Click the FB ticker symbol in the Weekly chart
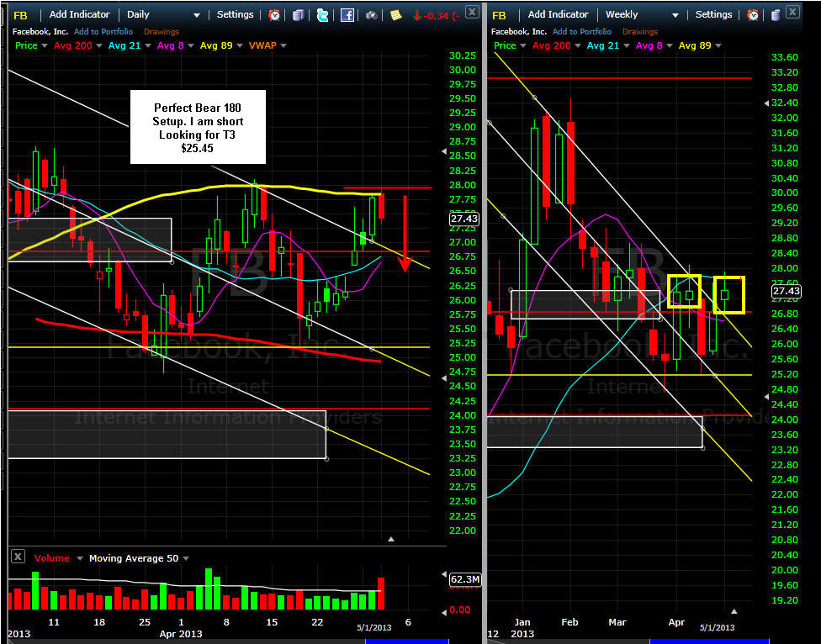 [500, 15]
